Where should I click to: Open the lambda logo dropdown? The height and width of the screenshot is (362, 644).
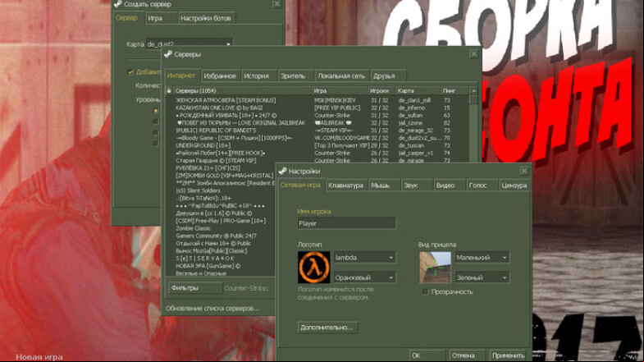coord(365,258)
